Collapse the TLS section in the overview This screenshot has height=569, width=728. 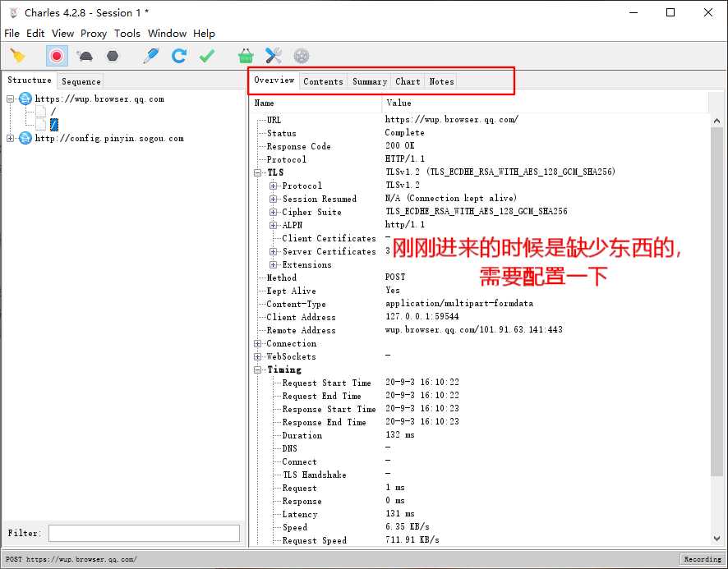coord(258,172)
